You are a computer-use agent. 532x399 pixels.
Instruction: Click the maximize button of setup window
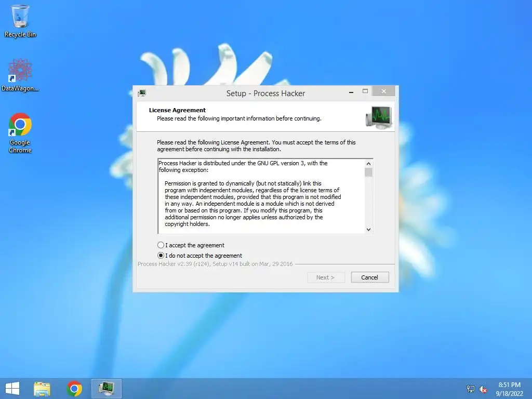tap(365, 91)
